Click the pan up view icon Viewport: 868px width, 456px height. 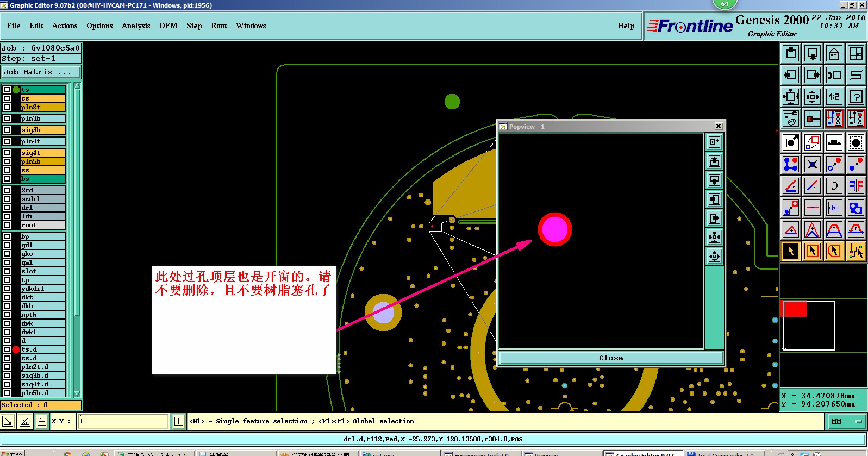coord(791,53)
